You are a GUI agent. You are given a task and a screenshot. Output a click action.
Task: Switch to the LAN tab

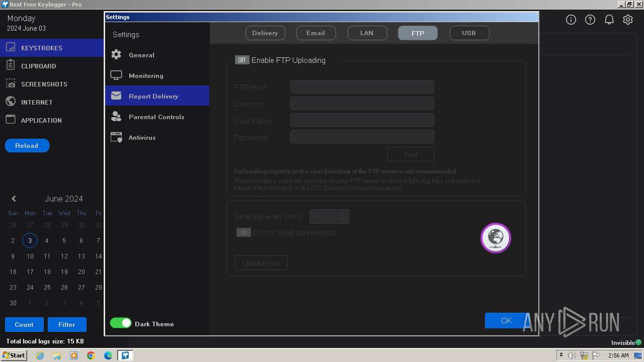(x=367, y=33)
